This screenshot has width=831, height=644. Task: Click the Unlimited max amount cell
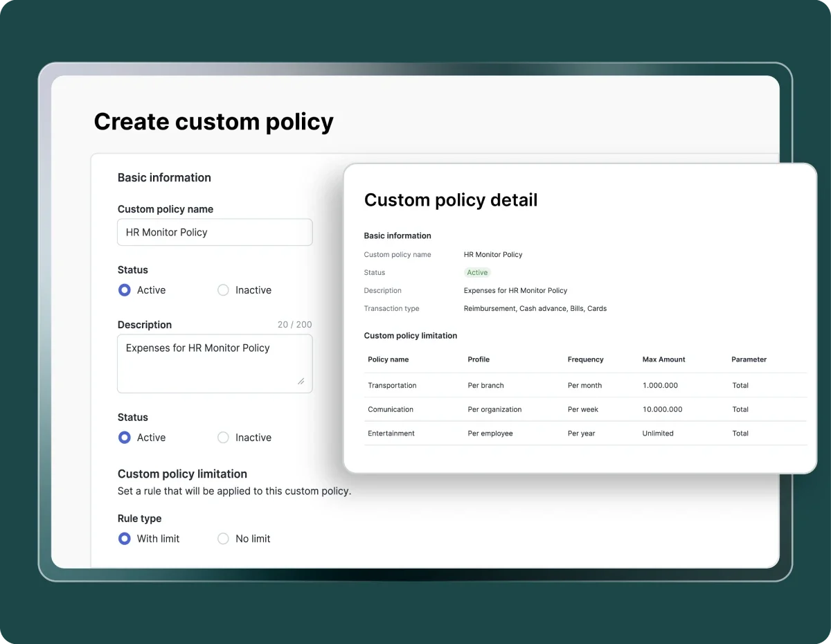pos(658,433)
